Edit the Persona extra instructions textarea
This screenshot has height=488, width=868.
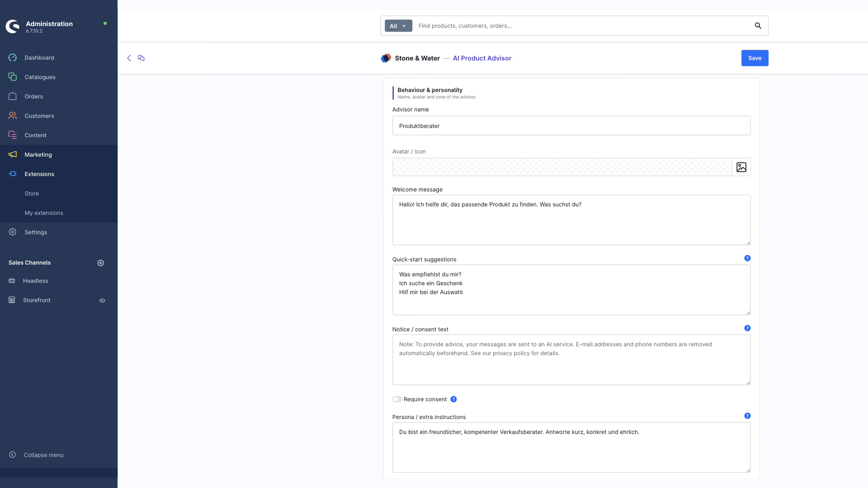(571, 448)
